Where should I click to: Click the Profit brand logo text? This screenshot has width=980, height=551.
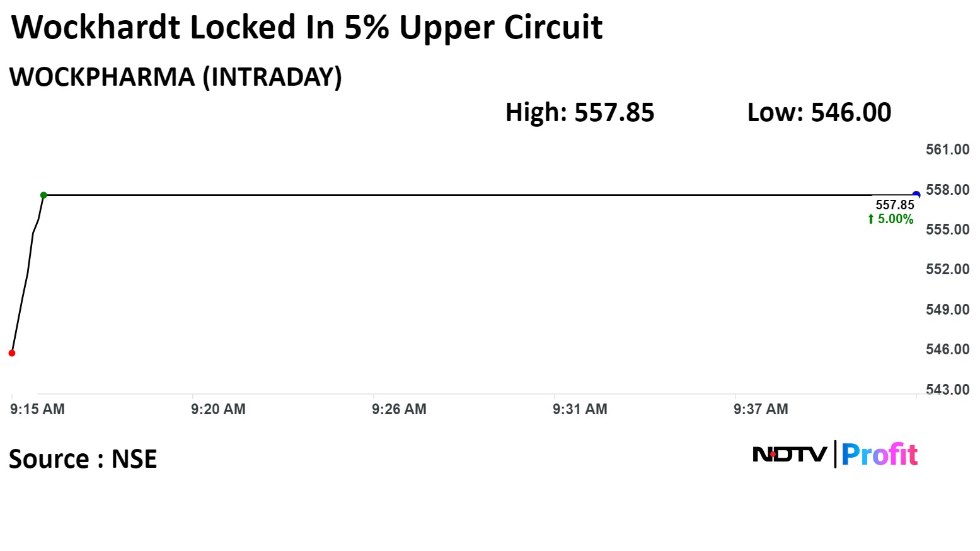tap(879, 455)
